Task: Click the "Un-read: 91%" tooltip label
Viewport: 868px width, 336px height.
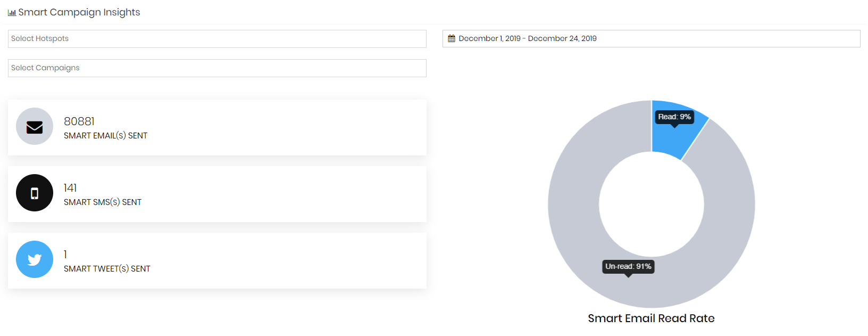Action: pos(628,266)
